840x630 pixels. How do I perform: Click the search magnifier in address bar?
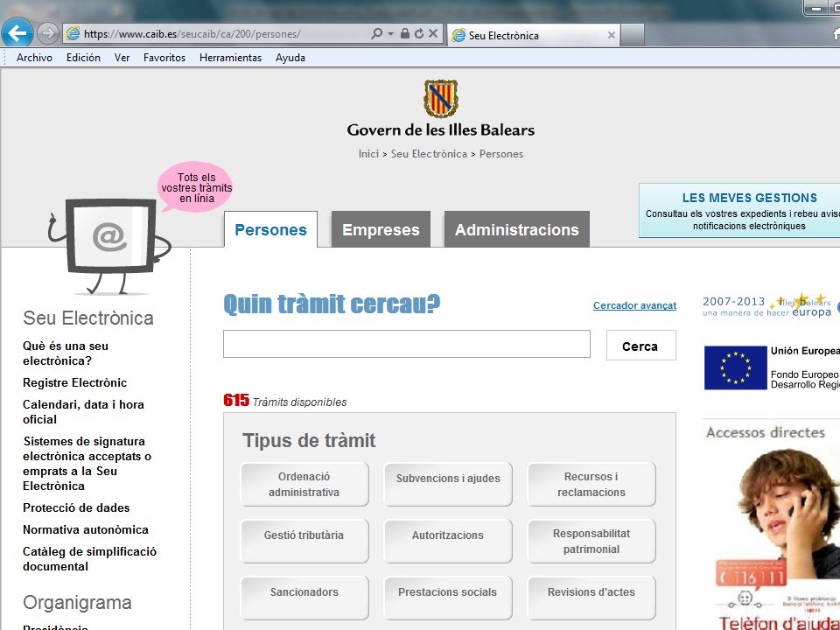click(x=376, y=34)
